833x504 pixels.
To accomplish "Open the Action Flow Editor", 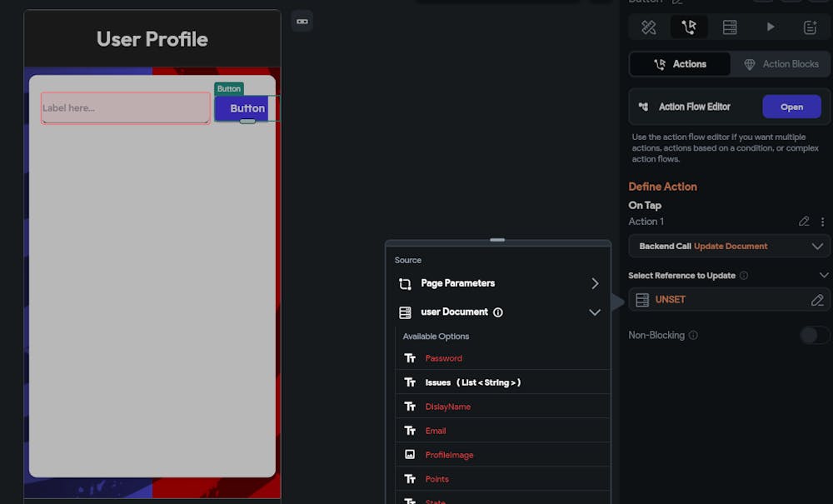I will 791,107.
